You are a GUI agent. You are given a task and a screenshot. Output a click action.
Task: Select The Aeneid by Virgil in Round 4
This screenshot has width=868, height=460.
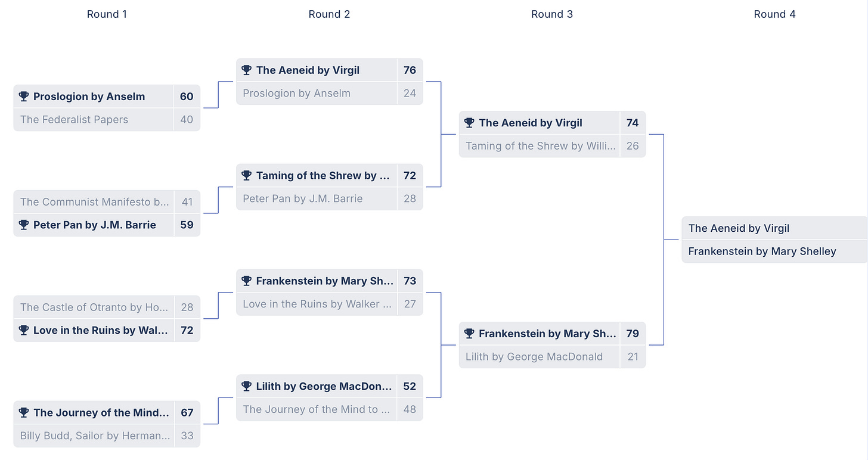coord(774,228)
